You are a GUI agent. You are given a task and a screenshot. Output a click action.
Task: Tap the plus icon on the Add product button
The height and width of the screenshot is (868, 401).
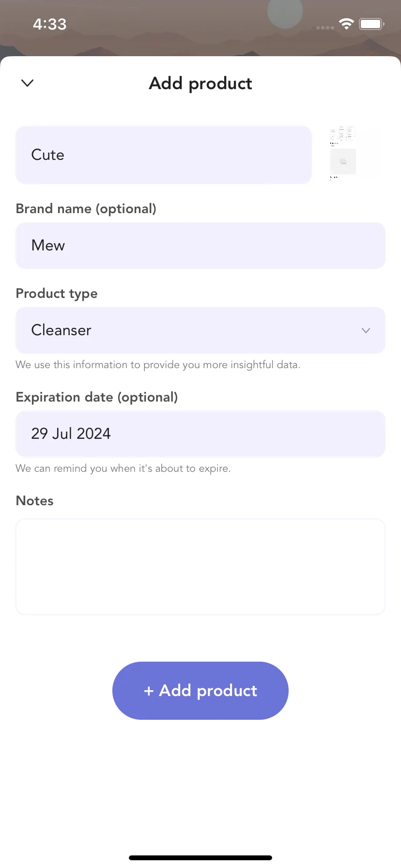[149, 691]
